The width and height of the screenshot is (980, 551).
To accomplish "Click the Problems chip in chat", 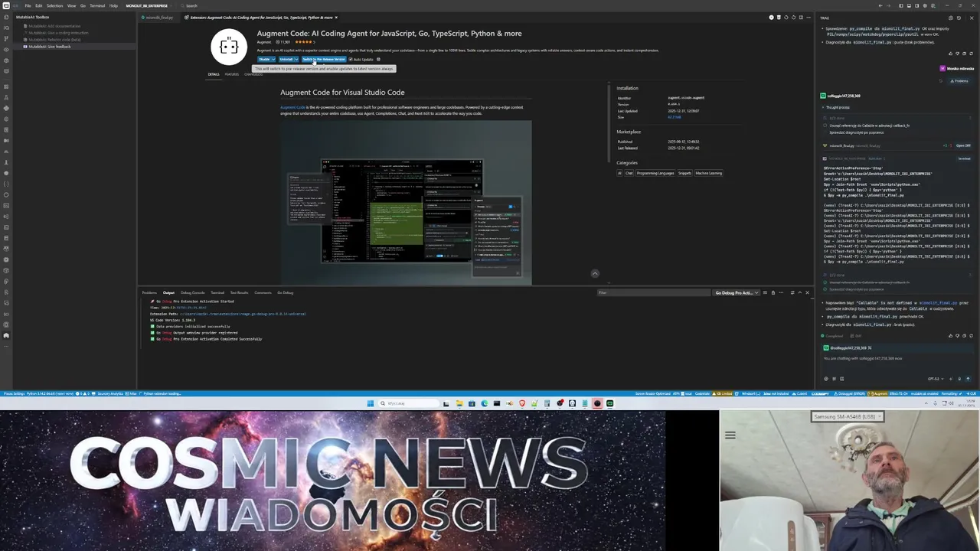I will pos(960,81).
